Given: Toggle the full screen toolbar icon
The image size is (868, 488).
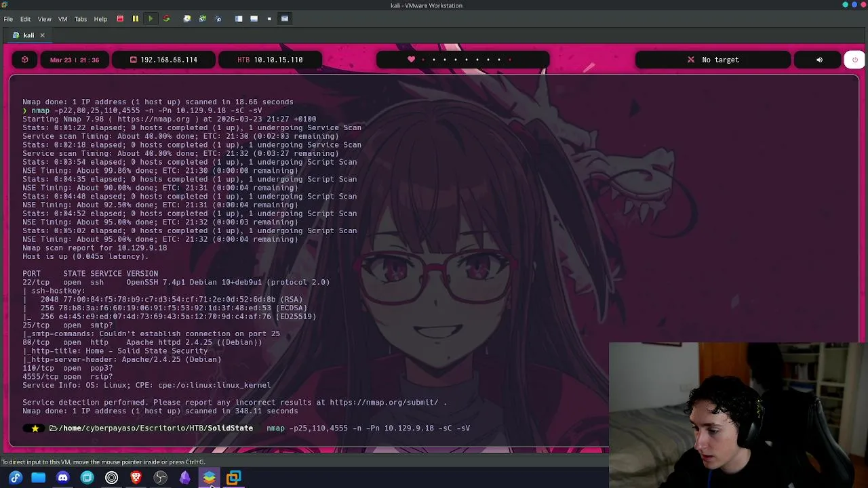Looking at the screenshot, I should [285, 19].
